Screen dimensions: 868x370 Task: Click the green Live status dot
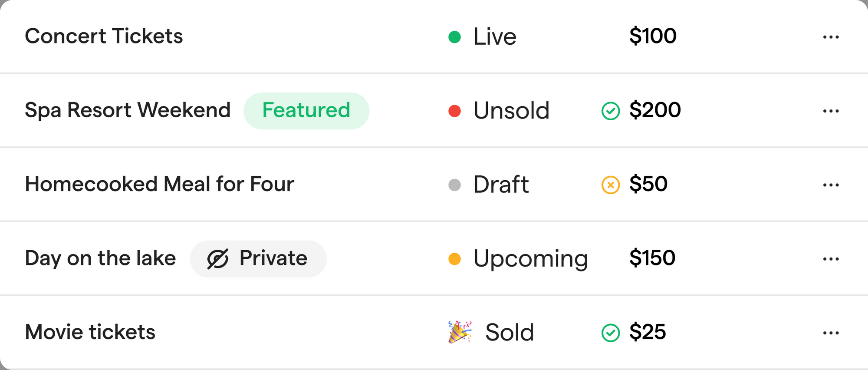[454, 37]
